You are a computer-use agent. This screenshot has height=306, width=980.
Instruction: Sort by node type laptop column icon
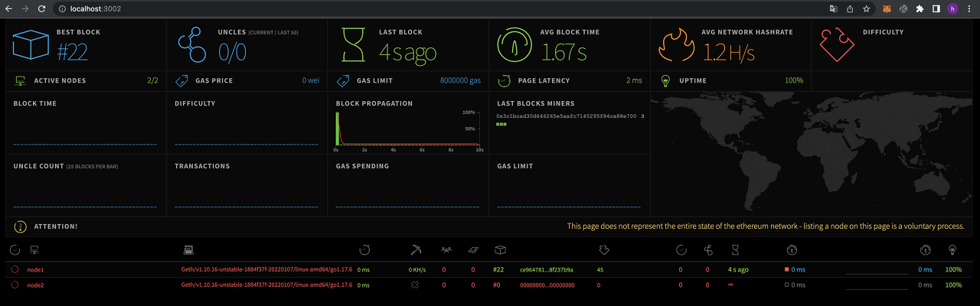pos(188,250)
